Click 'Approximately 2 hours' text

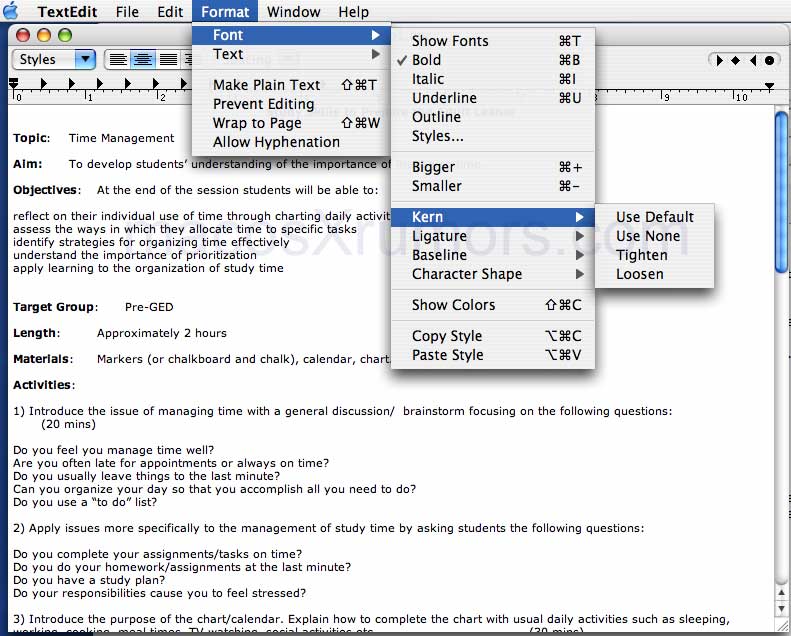(x=162, y=333)
